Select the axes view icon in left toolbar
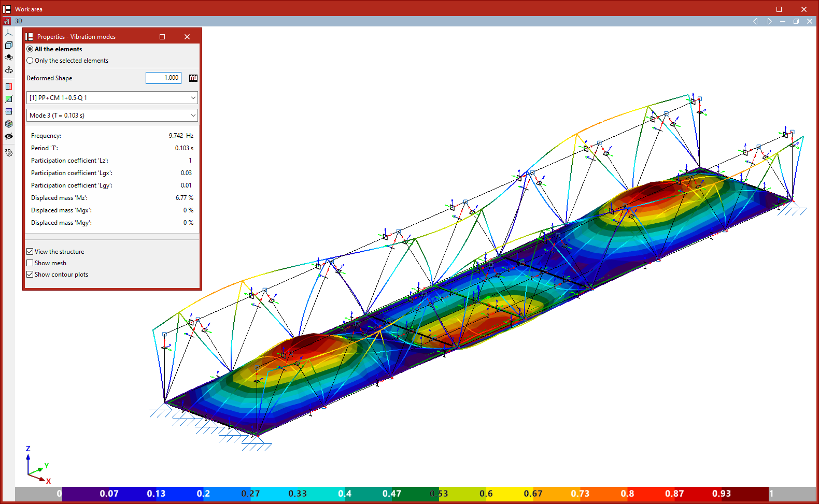The image size is (819, 504). [9, 33]
